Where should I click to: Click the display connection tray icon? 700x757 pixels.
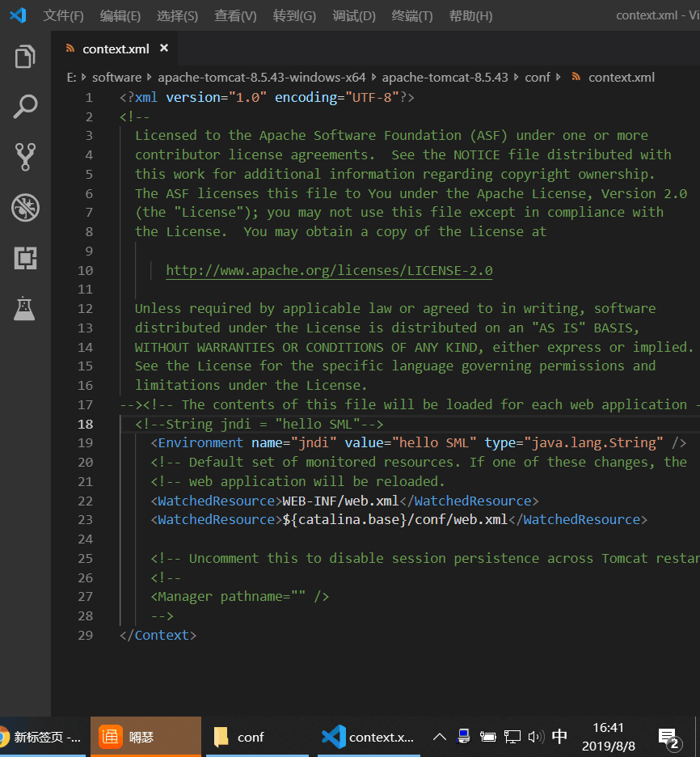(512, 737)
